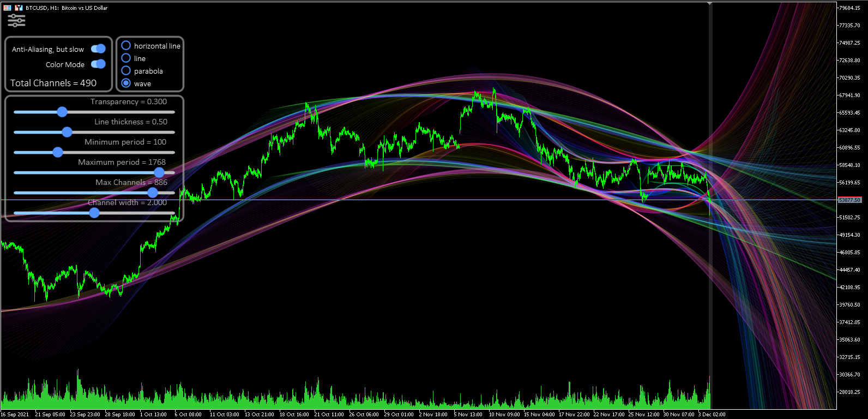Open the one-click trading panel icon

pyautogui.click(x=7, y=8)
